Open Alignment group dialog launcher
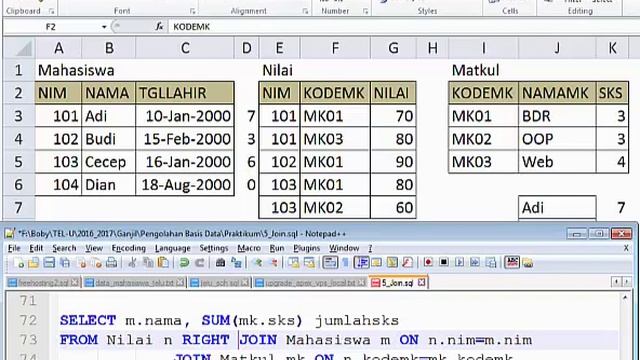Image resolution: width=640 pixels, height=360 pixels. point(305,11)
